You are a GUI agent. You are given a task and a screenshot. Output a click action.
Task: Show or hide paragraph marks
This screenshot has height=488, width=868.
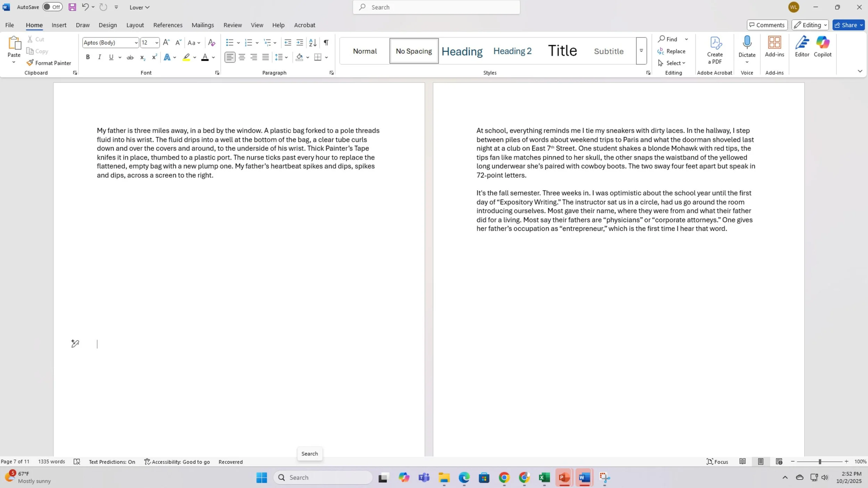(x=326, y=42)
